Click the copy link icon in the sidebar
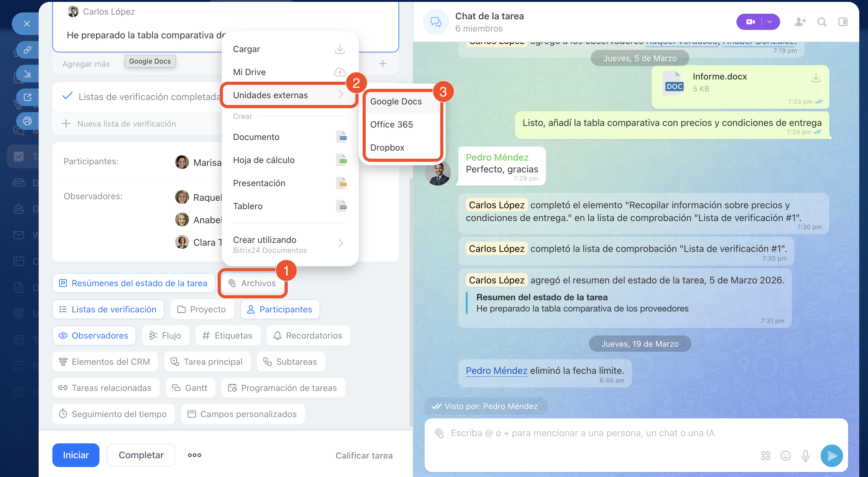868x477 pixels. pos(27,50)
